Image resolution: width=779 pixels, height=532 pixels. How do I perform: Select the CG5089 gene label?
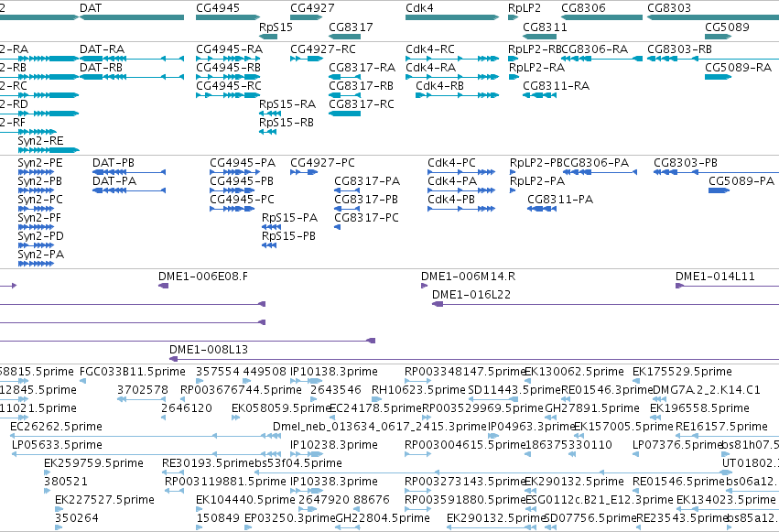tap(727, 27)
